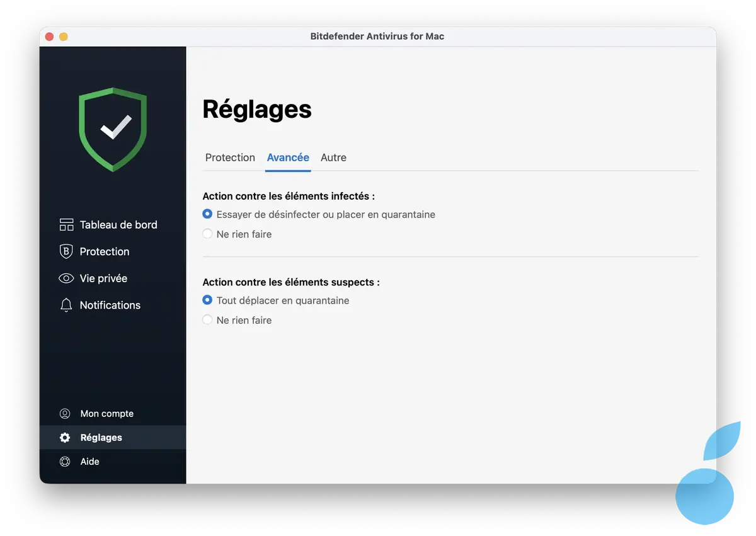Viewport: 756px width, 536px height.
Task: Open Protection via the shield B icon
Action: tap(66, 251)
